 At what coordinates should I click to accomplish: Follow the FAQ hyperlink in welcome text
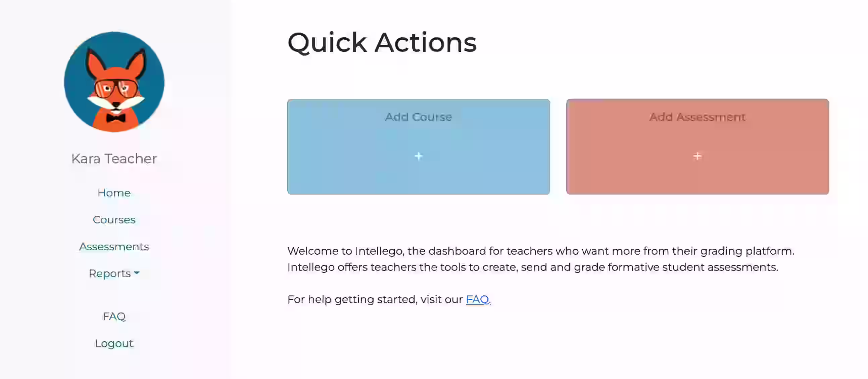(477, 299)
